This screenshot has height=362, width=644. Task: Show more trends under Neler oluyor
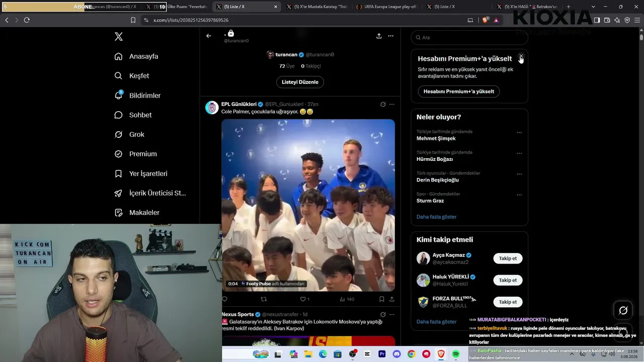[437, 217]
